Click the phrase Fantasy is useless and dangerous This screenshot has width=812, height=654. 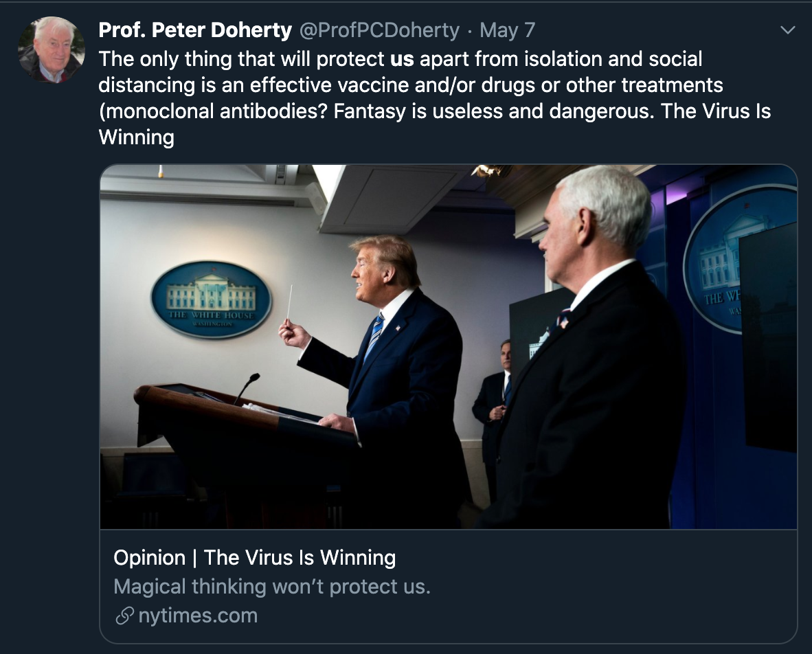[x=493, y=111]
